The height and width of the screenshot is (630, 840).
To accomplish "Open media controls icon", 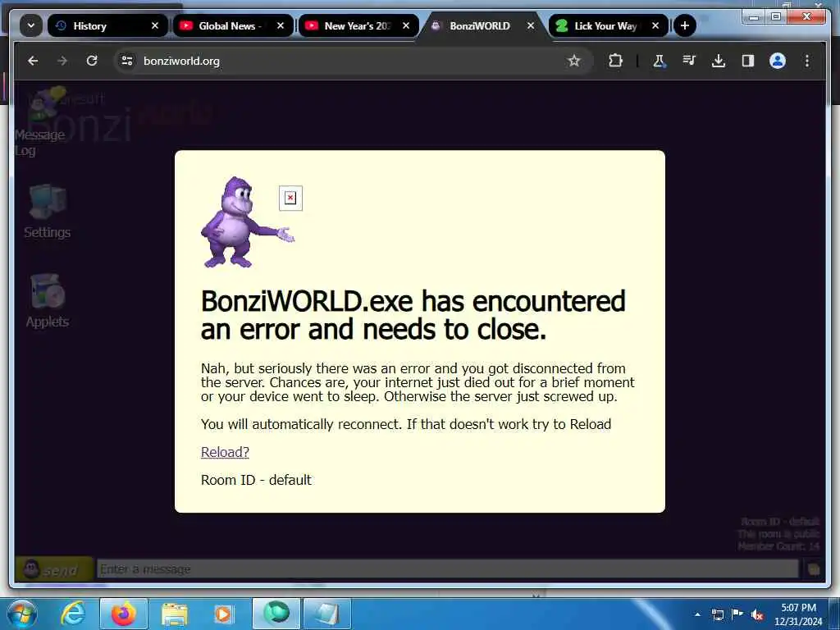I will (689, 61).
